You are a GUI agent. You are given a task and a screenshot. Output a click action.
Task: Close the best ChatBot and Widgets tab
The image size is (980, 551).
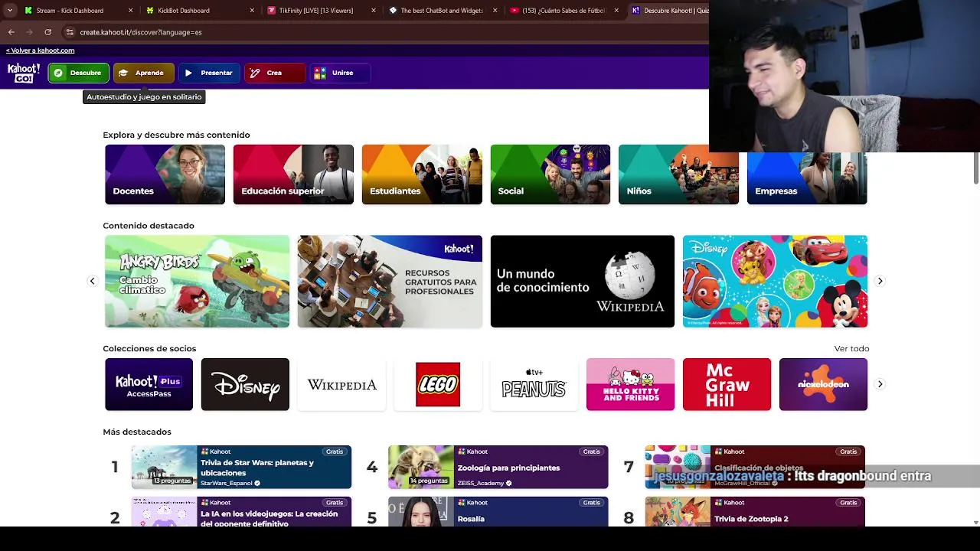click(x=495, y=11)
